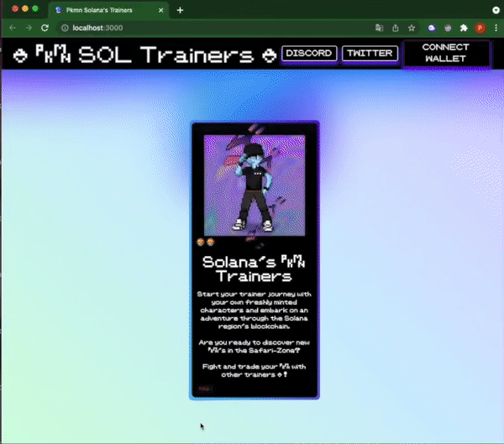Click CONNECT WALLET button
This screenshot has width=504, height=444.
click(446, 53)
